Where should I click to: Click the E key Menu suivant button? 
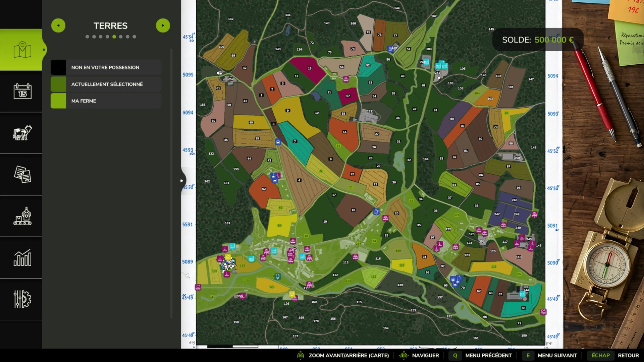(550, 355)
